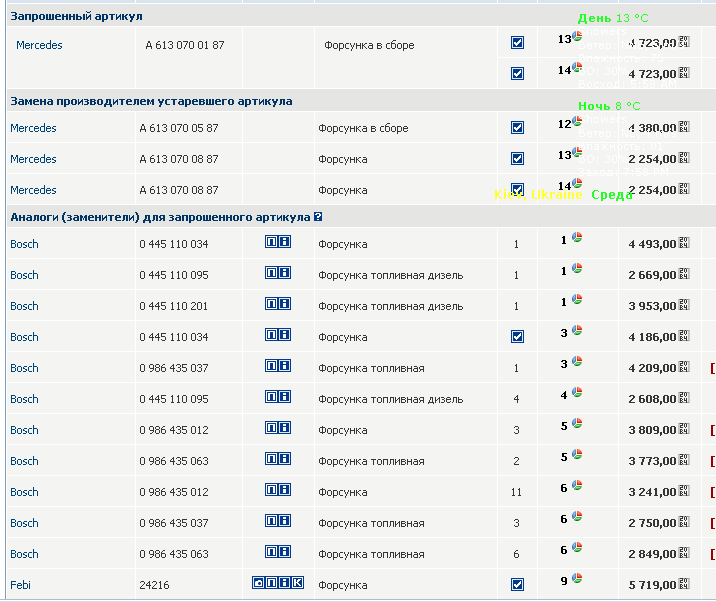
Task: Toggle checkbox in Bosch row priced 4 186,00
Action: tap(517, 337)
